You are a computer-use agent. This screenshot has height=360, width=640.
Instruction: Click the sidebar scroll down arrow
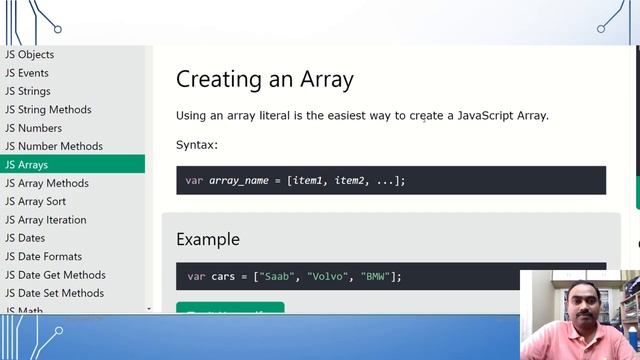[149, 309]
